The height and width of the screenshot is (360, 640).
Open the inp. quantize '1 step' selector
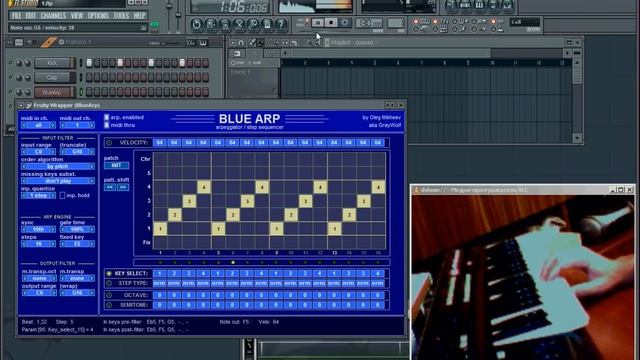(x=39, y=196)
